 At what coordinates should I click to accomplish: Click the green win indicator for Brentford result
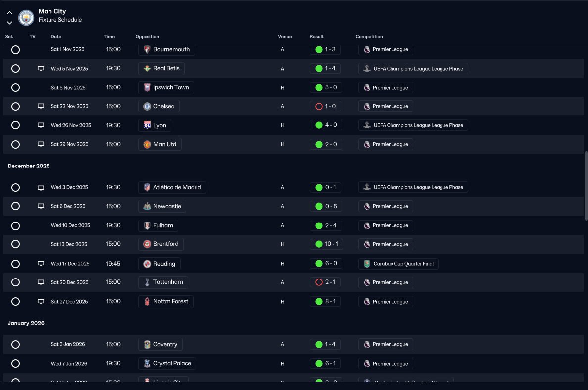[x=319, y=244]
